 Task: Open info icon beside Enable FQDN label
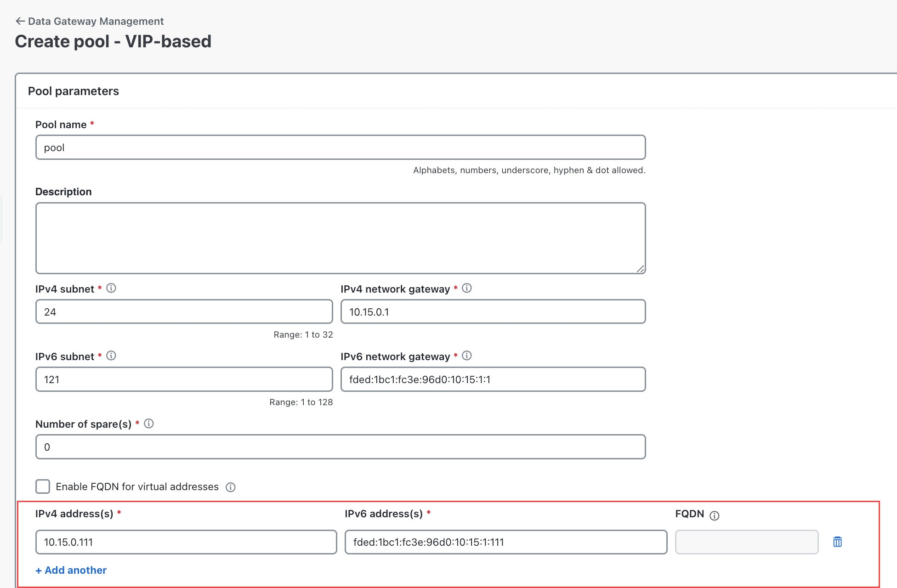(231, 487)
